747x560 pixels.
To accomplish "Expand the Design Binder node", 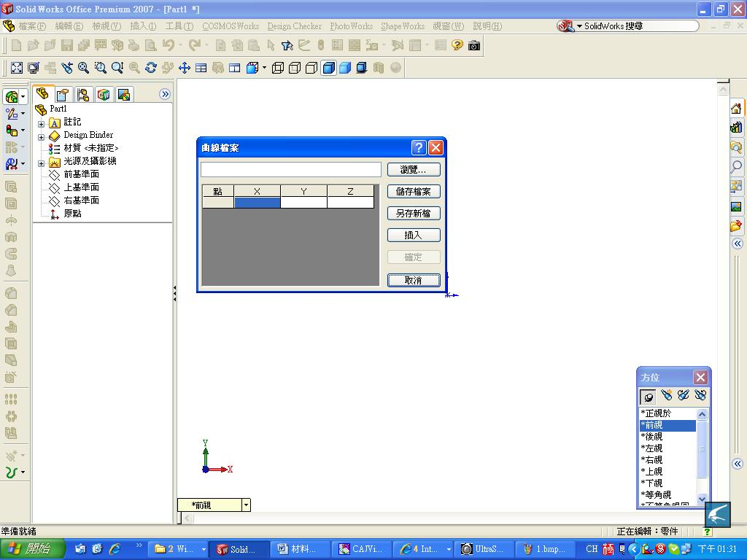I will (42, 137).
